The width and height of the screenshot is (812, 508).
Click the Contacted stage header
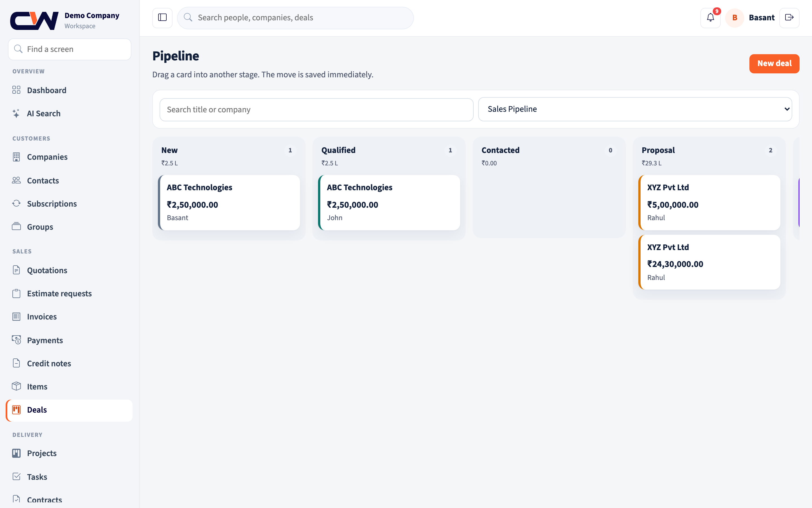click(500, 150)
